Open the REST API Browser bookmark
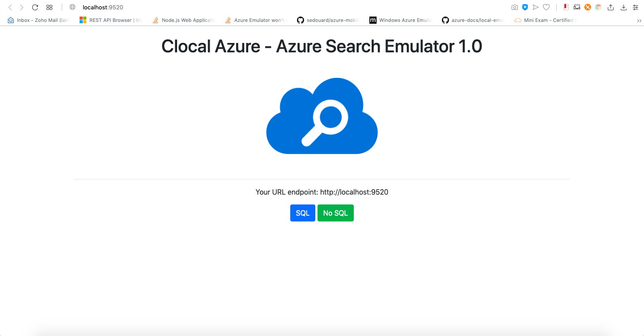Viewport: 644px width, 336px height. pos(110,20)
